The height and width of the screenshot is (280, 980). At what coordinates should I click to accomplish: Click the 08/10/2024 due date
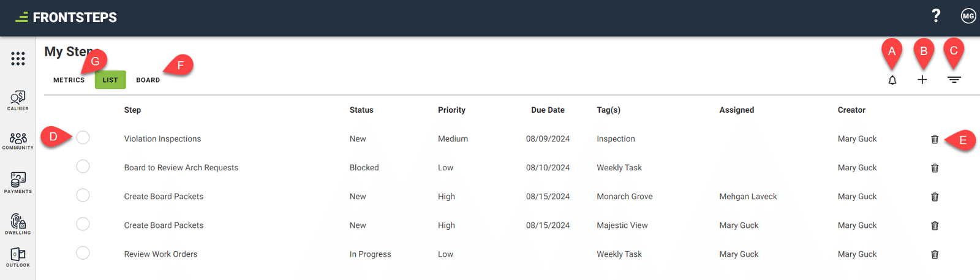[x=548, y=168]
